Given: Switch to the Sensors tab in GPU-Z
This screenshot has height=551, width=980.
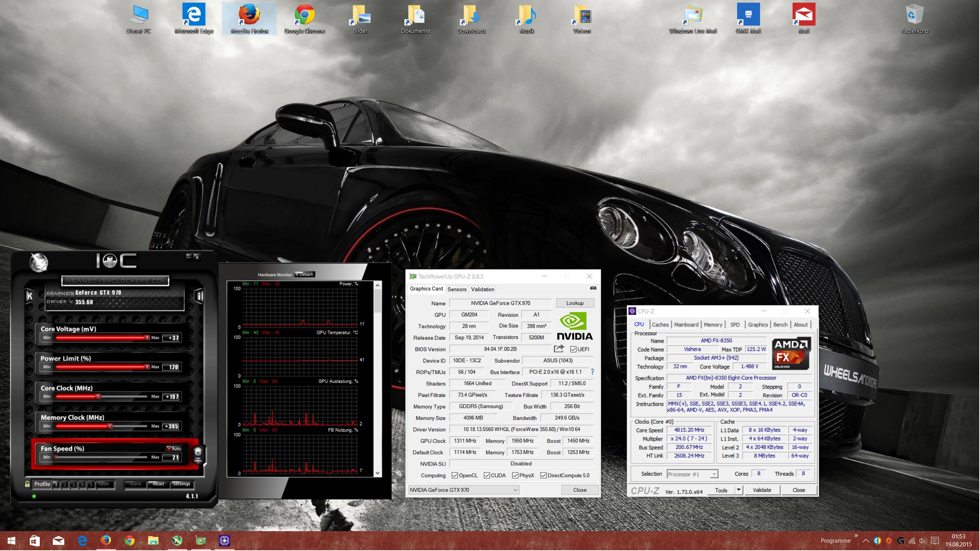Looking at the screenshot, I should tap(457, 289).
